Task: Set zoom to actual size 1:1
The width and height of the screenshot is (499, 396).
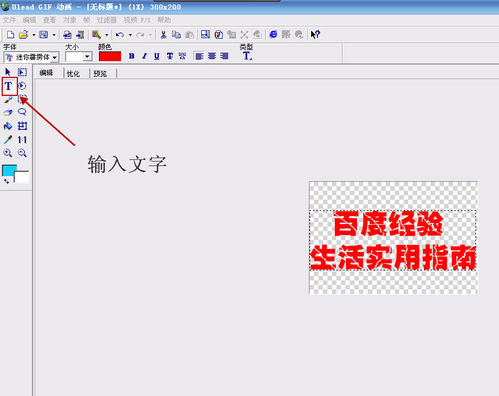Action: click(22, 140)
